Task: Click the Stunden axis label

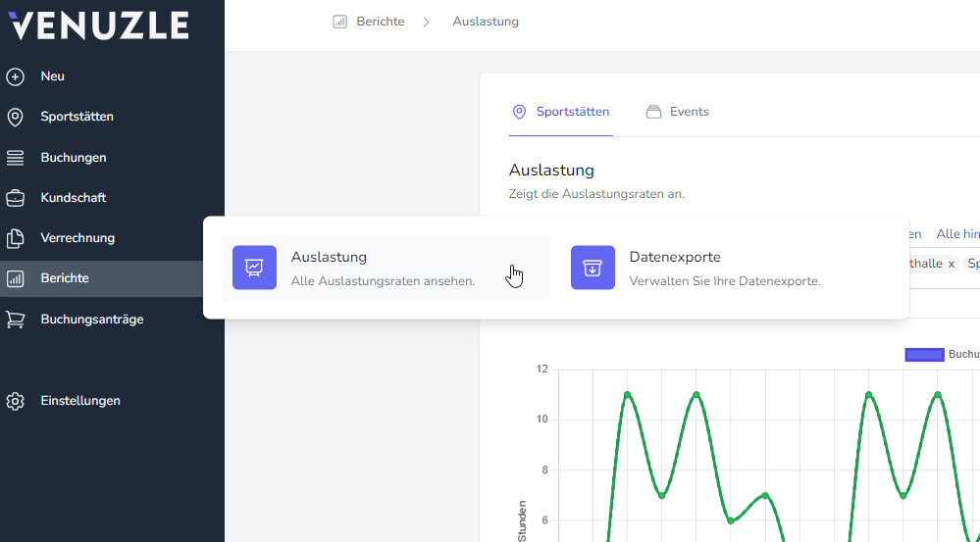Action: pyautogui.click(x=522, y=520)
